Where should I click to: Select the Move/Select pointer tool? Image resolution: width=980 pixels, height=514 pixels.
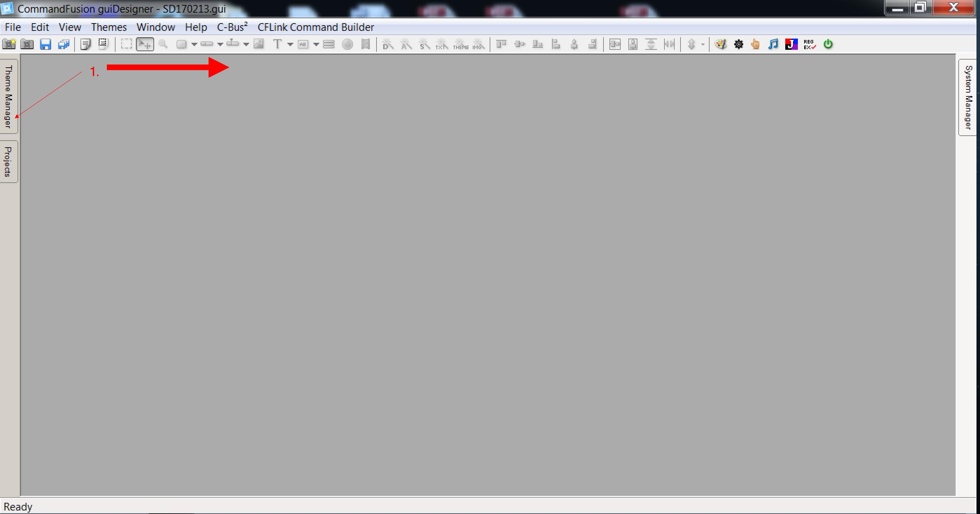[145, 44]
